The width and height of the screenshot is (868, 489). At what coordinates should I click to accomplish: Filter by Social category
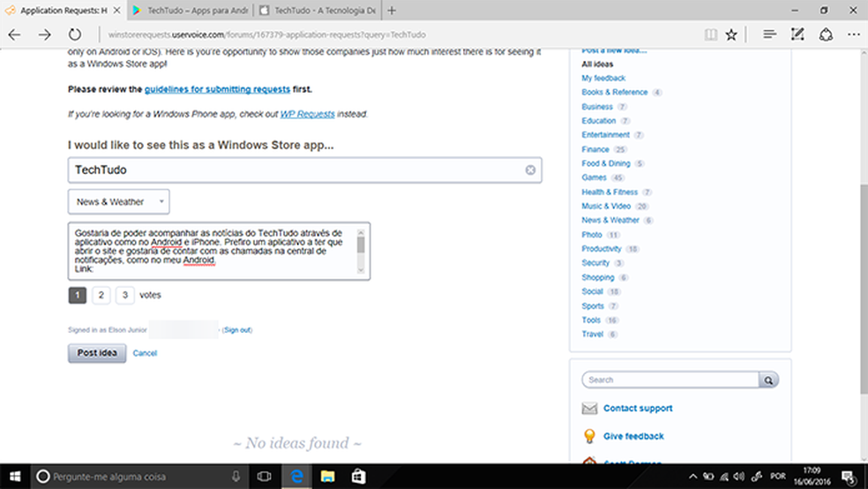point(592,291)
